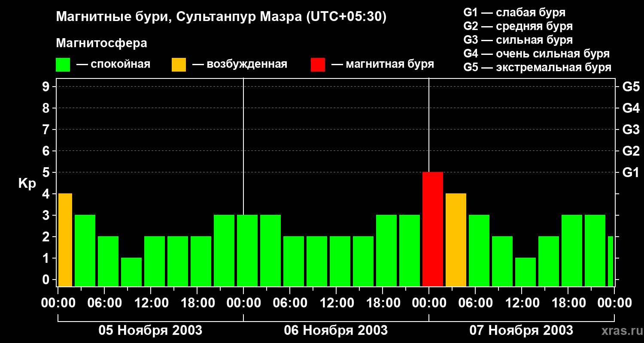Click the 'G3 — сильная буря' description
The height and width of the screenshot is (343, 644).
[x=518, y=40]
